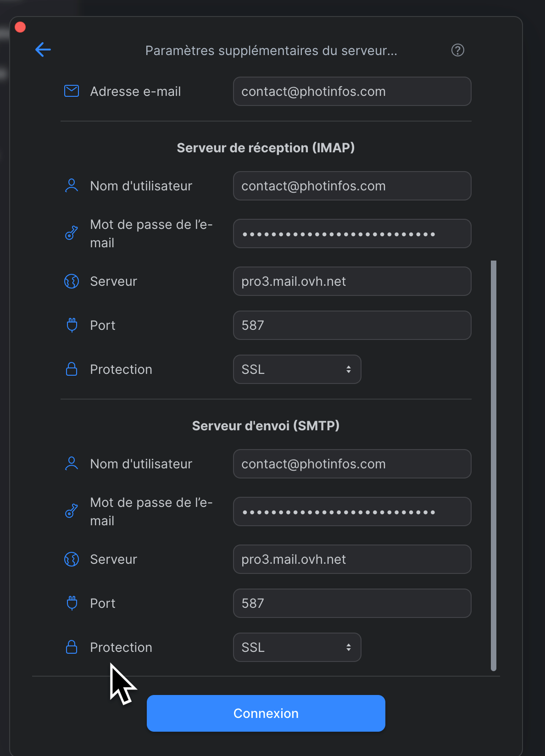This screenshot has height=756, width=545.
Task: Click the Adresse e-mail input field
Action: pyautogui.click(x=352, y=91)
